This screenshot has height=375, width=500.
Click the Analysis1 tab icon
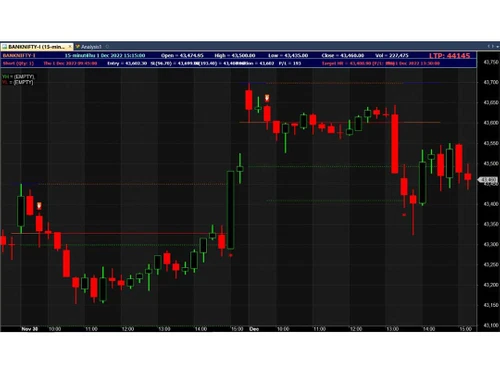point(78,47)
